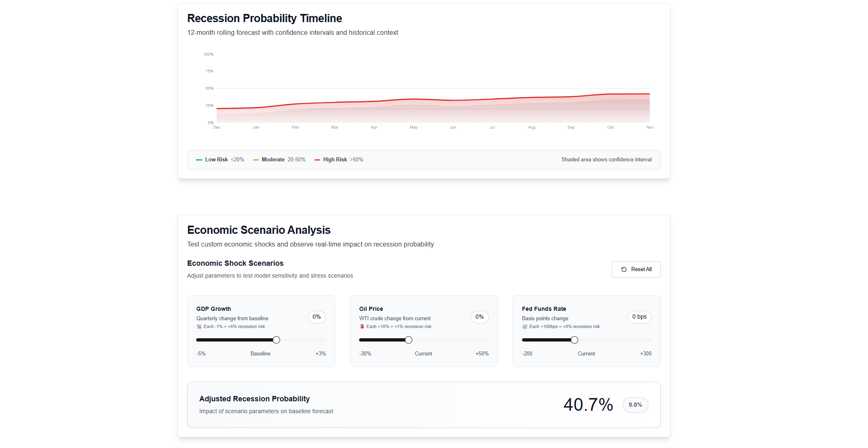
Task: Click the green Low Risk legend marker
Action: 199,160
